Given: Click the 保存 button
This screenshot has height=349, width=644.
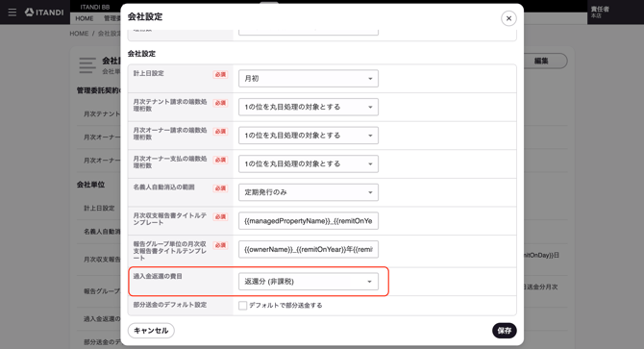Looking at the screenshot, I should [505, 331].
